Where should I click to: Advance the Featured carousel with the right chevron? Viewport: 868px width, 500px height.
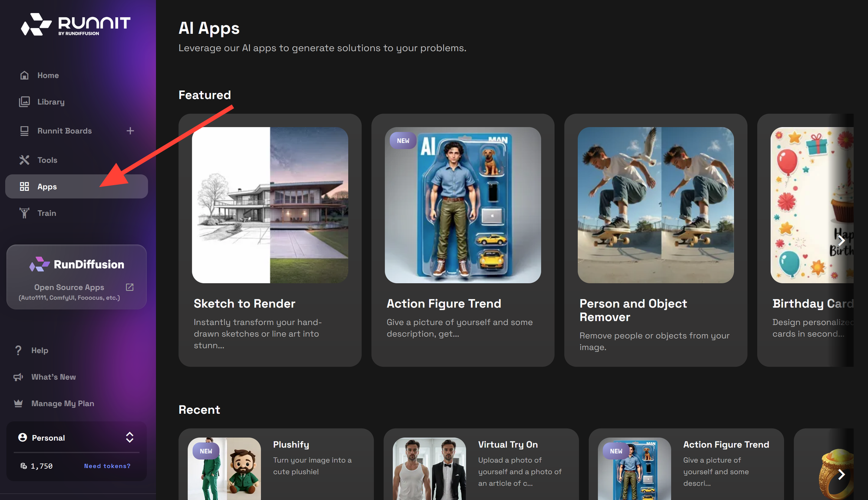[x=842, y=240]
